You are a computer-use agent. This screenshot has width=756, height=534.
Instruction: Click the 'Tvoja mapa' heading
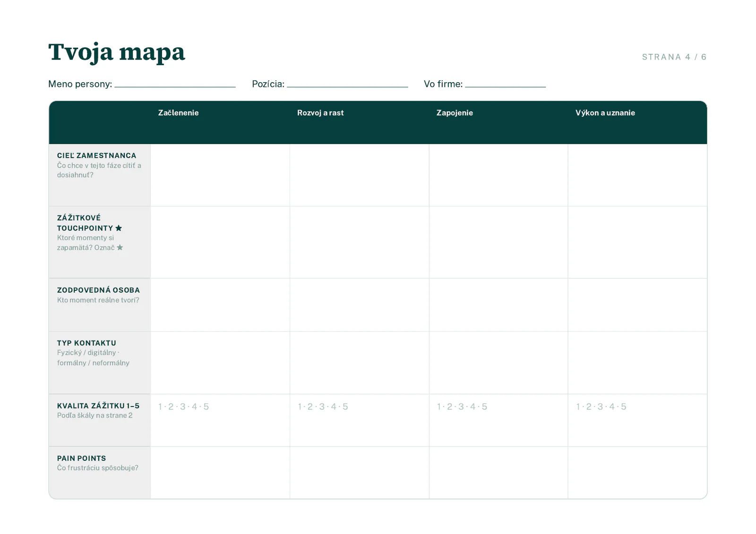coord(117,52)
